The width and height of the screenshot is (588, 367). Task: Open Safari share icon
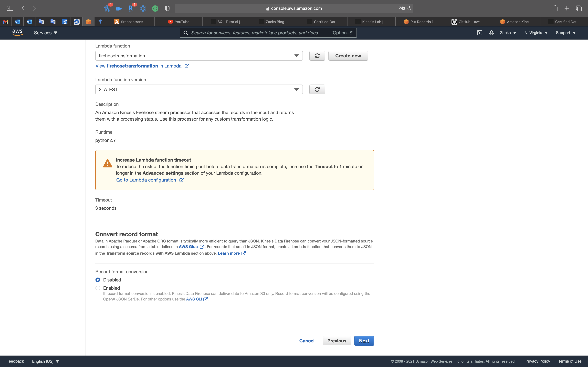coord(555,9)
